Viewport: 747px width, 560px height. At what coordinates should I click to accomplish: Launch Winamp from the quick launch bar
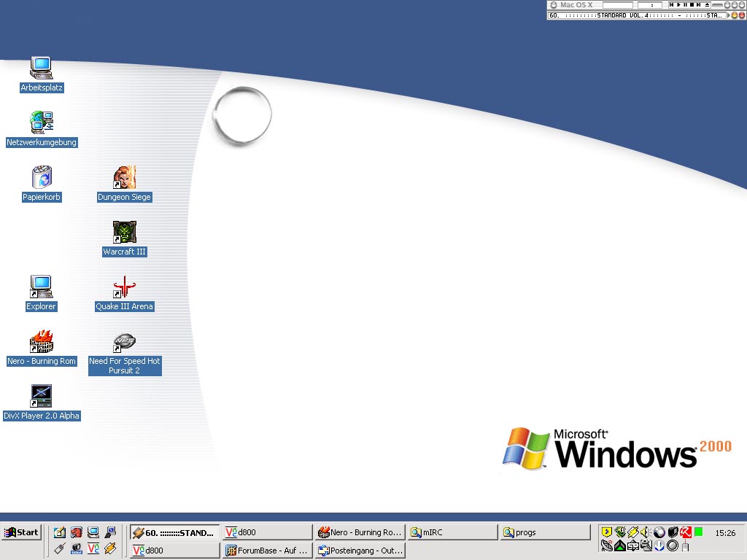pos(110,548)
